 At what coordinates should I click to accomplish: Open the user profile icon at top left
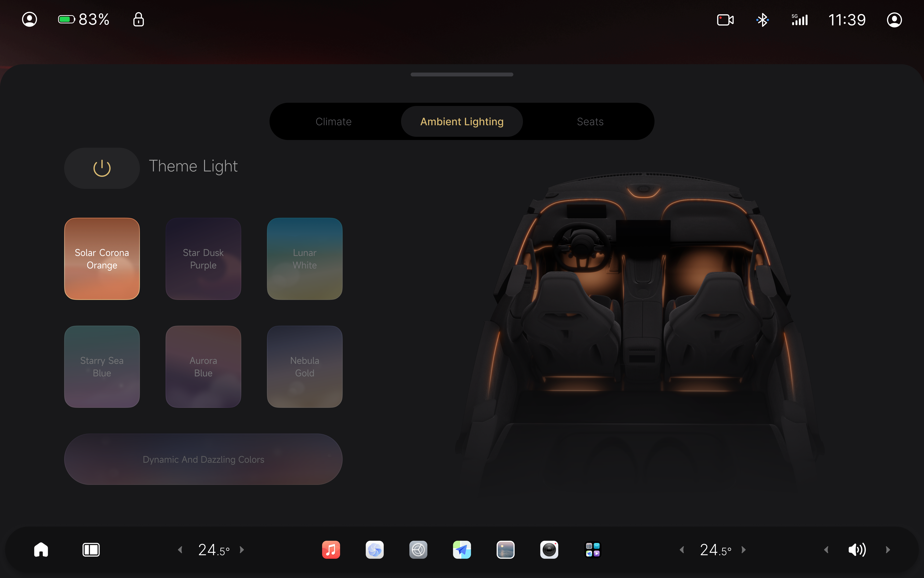29,19
